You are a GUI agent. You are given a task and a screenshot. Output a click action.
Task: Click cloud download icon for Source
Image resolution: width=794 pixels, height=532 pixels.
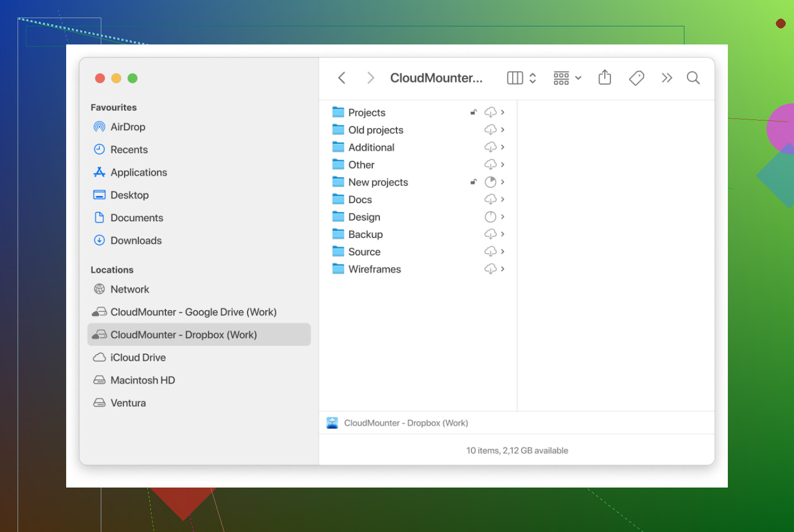coord(491,252)
